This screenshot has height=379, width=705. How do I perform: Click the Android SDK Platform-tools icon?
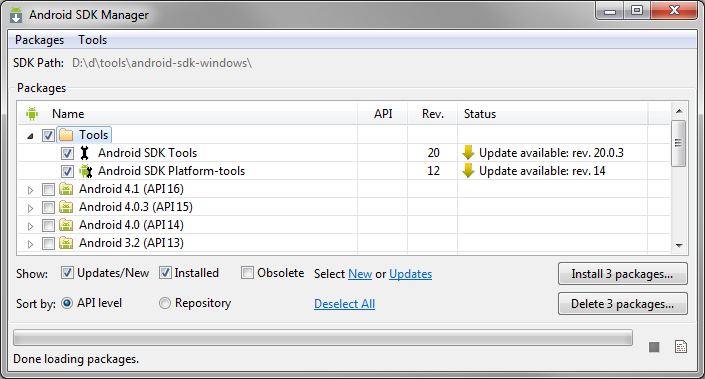pyautogui.click(x=85, y=171)
